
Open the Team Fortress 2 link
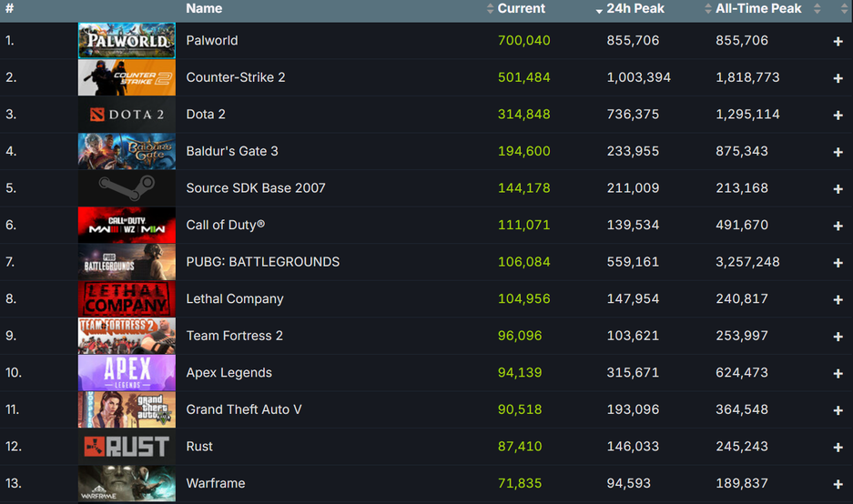tap(234, 336)
